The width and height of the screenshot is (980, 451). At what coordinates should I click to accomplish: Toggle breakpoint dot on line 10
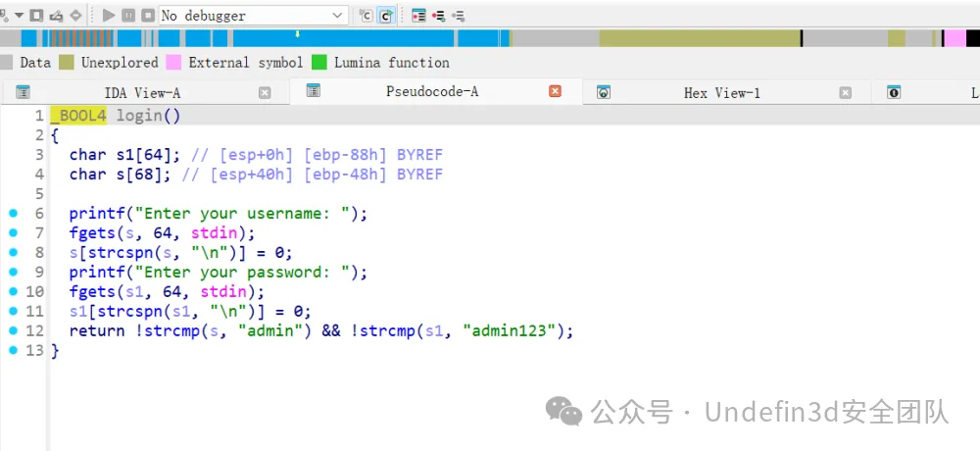point(13,292)
